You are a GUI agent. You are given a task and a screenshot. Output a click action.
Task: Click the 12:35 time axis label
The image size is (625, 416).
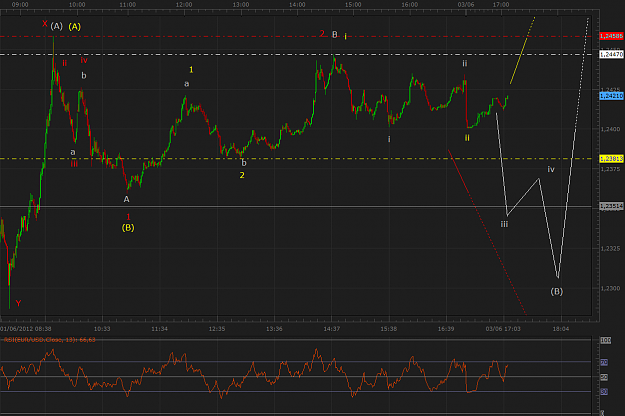[217, 329]
